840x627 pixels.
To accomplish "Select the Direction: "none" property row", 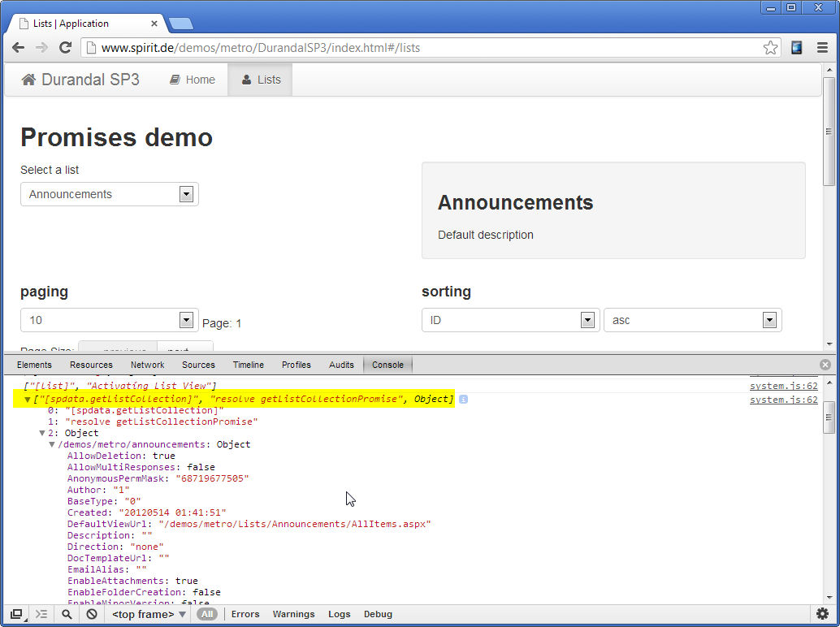I will pos(115,546).
